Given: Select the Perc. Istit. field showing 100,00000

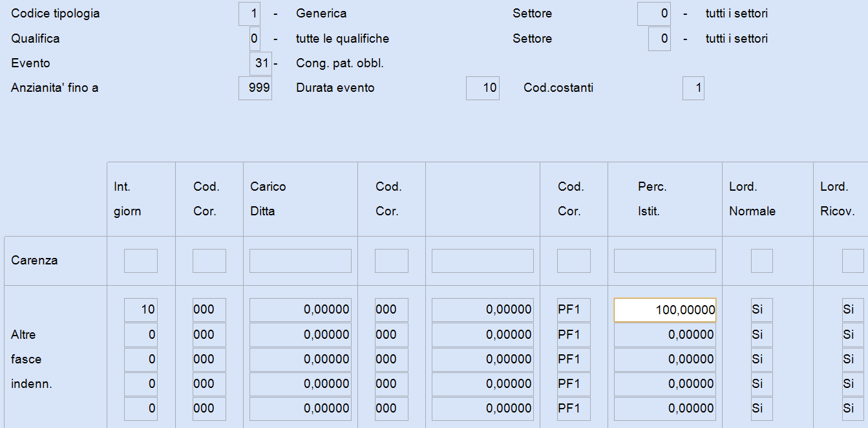Looking at the screenshot, I should pos(665,310).
